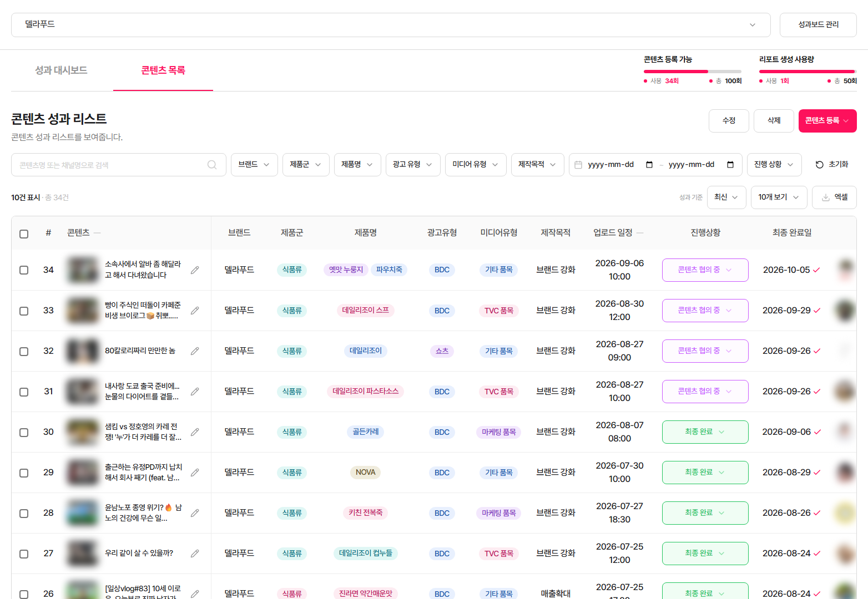Open the 콘텐츠 등록 button

(827, 121)
